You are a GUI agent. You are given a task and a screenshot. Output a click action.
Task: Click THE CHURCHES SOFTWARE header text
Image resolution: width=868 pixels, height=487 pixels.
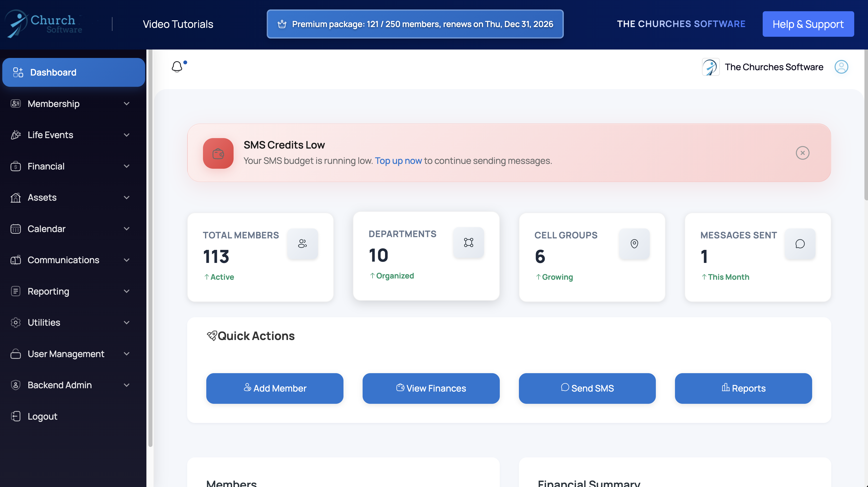pos(681,24)
